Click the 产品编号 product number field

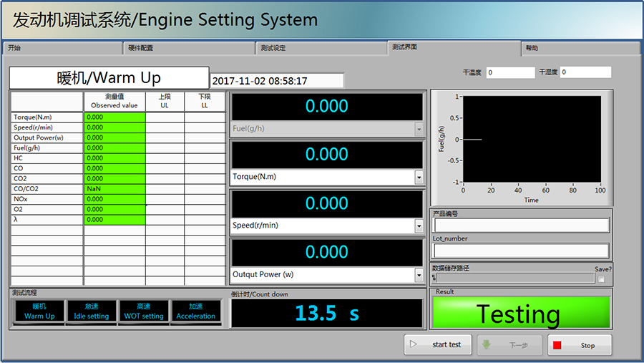[x=520, y=225]
